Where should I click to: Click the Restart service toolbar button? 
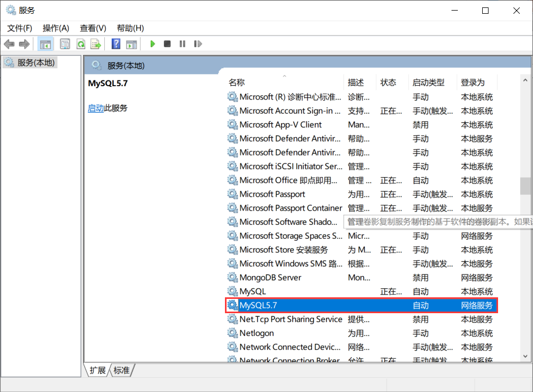pyautogui.click(x=198, y=44)
